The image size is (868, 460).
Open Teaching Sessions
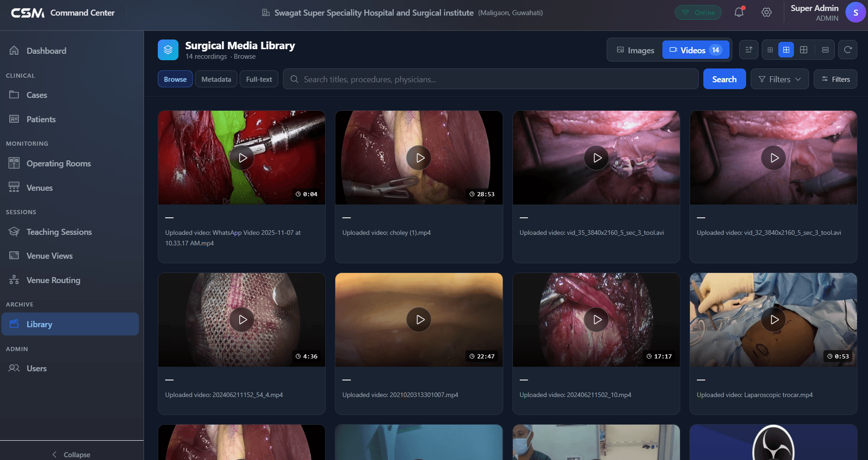70,232
